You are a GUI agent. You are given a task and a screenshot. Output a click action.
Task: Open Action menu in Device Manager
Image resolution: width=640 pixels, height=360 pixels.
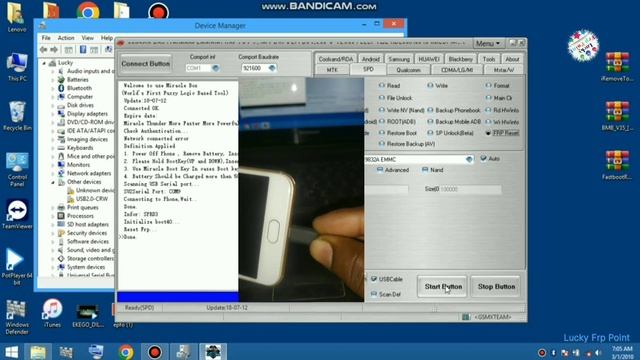(x=66, y=38)
